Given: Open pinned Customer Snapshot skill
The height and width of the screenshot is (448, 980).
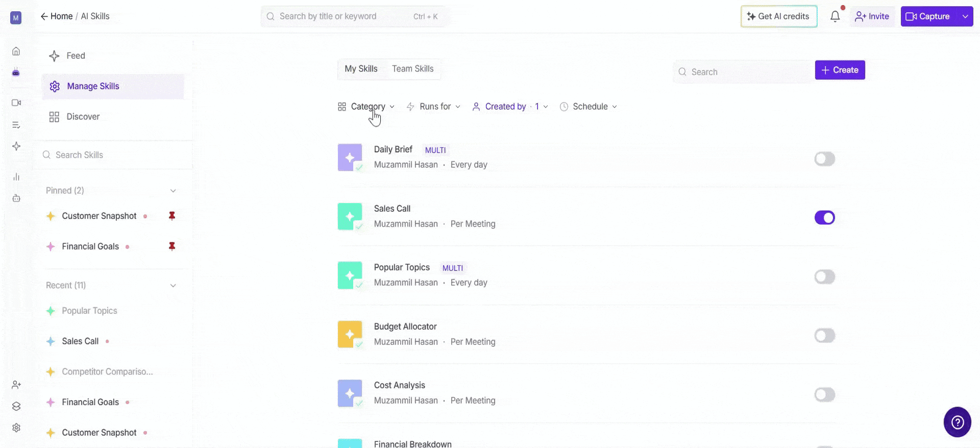Looking at the screenshot, I should tap(99, 216).
